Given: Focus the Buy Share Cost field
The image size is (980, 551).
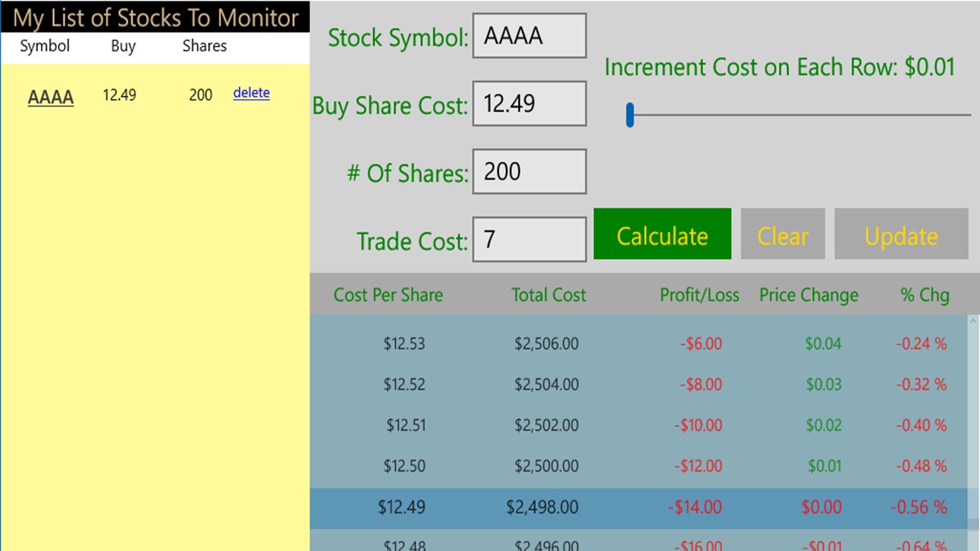Looking at the screenshot, I should tap(529, 104).
